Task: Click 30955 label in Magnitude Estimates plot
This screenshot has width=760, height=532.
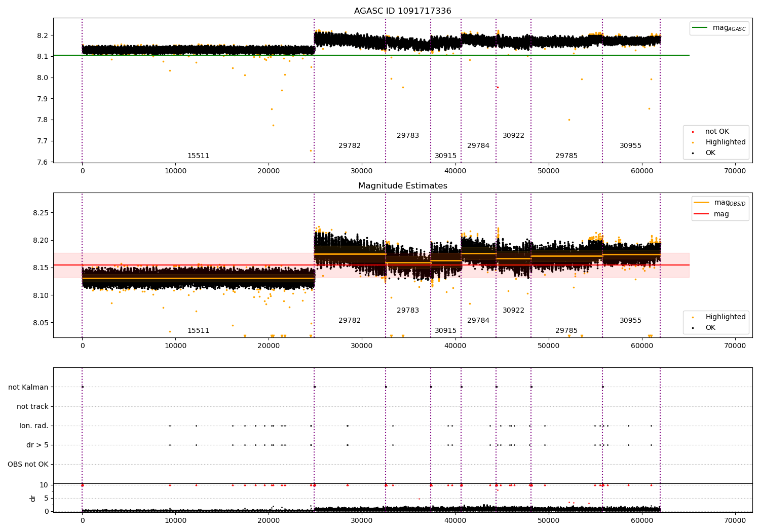Action: [x=630, y=320]
